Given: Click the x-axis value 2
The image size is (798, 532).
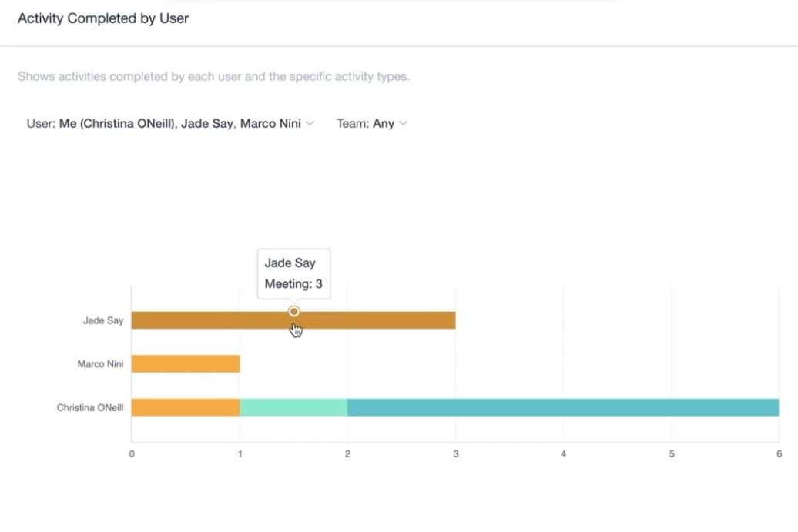Looking at the screenshot, I should tap(347, 453).
